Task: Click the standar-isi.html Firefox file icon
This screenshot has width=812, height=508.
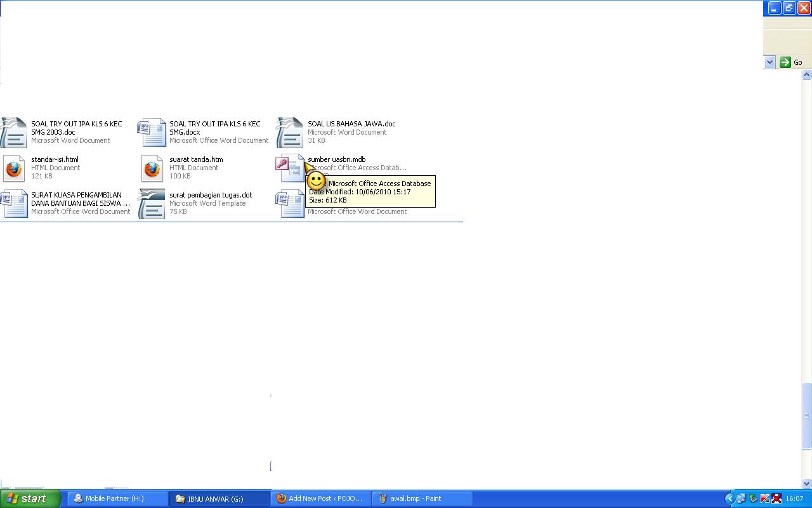Action: (x=14, y=168)
